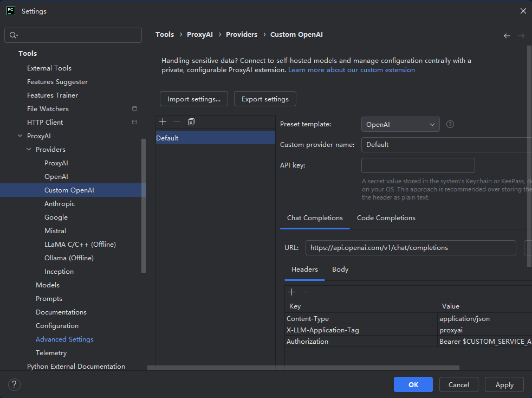This screenshot has width=532, height=398.
Task: Select Anthropic in the providers tree
Action: tap(60, 204)
